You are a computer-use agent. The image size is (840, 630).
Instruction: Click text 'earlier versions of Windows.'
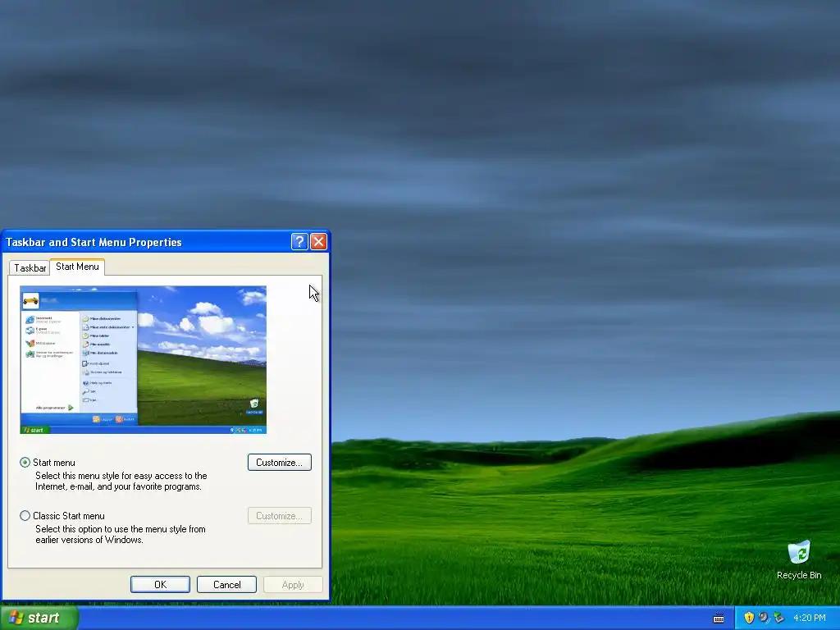click(x=89, y=540)
